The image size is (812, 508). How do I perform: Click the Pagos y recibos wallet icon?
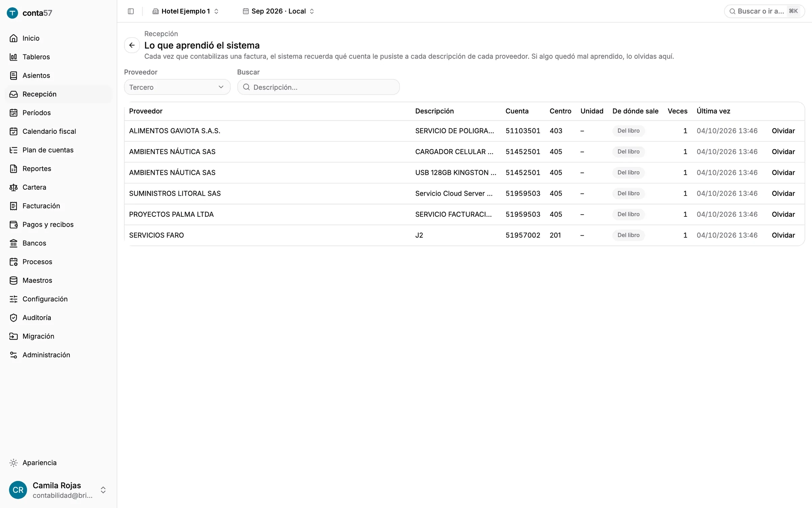click(14, 225)
